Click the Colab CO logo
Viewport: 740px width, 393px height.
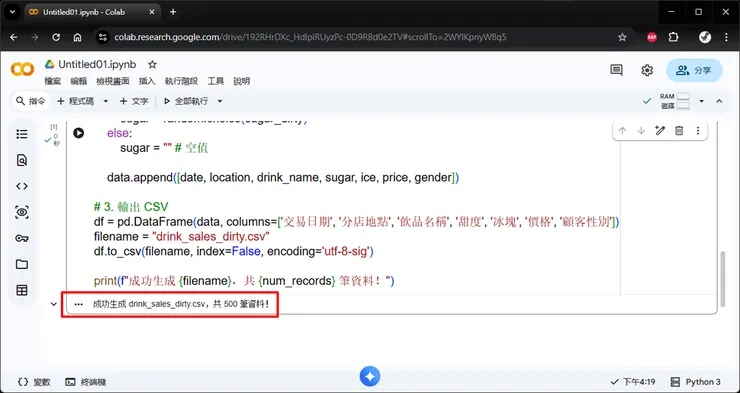point(22,69)
